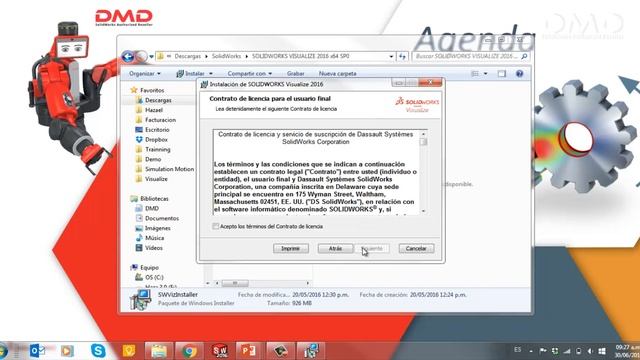Open recent locations dropdown beside nav arrows

(151, 56)
